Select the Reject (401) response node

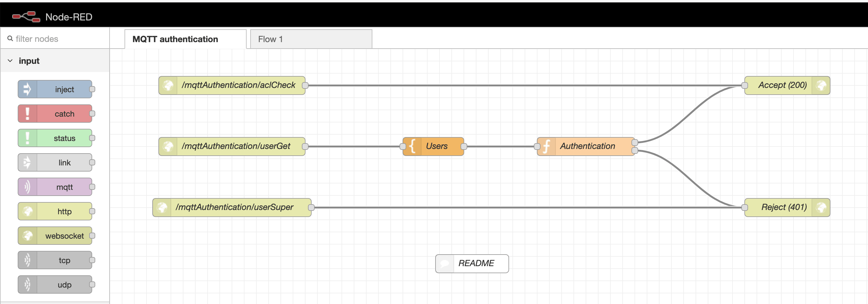787,207
